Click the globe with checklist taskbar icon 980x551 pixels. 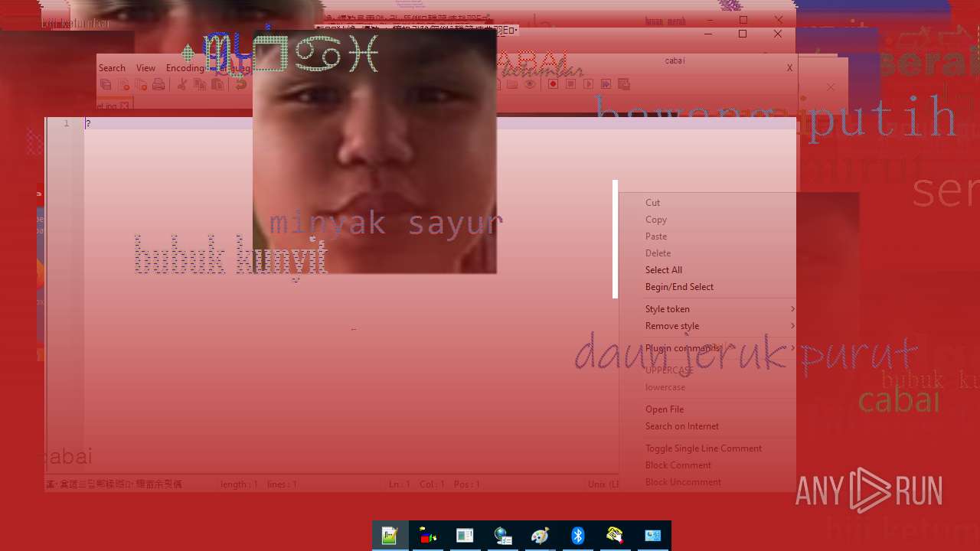coord(502,536)
